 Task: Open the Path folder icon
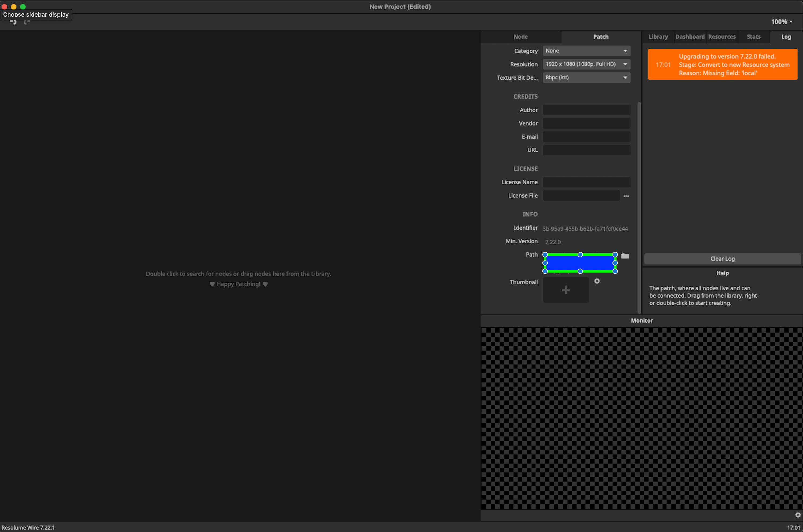[x=625, y=256]
